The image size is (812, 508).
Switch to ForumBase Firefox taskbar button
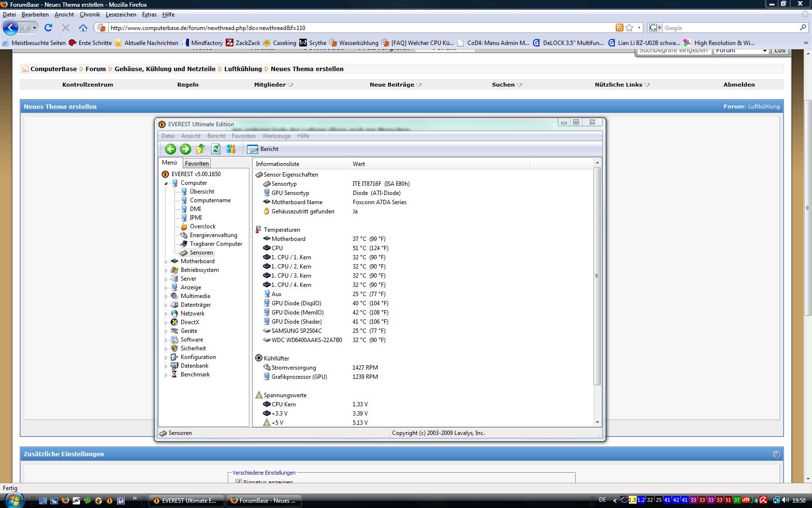click(263, 501)
